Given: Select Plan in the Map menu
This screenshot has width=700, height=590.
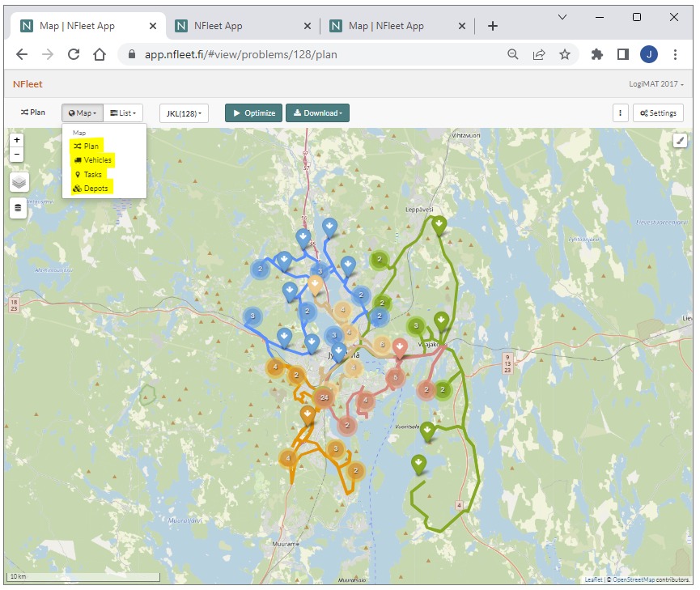Looking at the screenshot, I should click(x=86, y=146).
